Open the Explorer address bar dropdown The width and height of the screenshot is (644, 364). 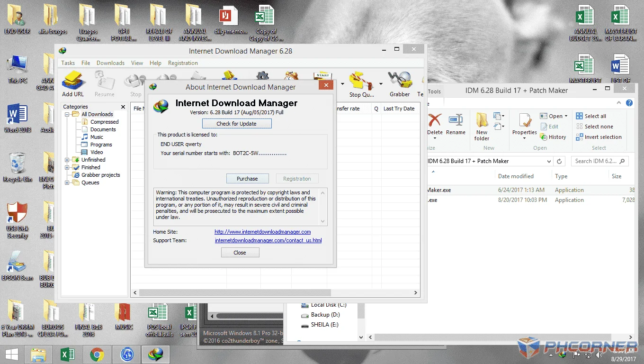(x=549, y=161)
